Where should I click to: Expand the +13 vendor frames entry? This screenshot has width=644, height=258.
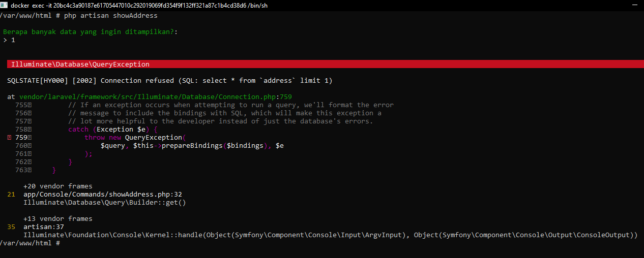(x=58, y=219)
